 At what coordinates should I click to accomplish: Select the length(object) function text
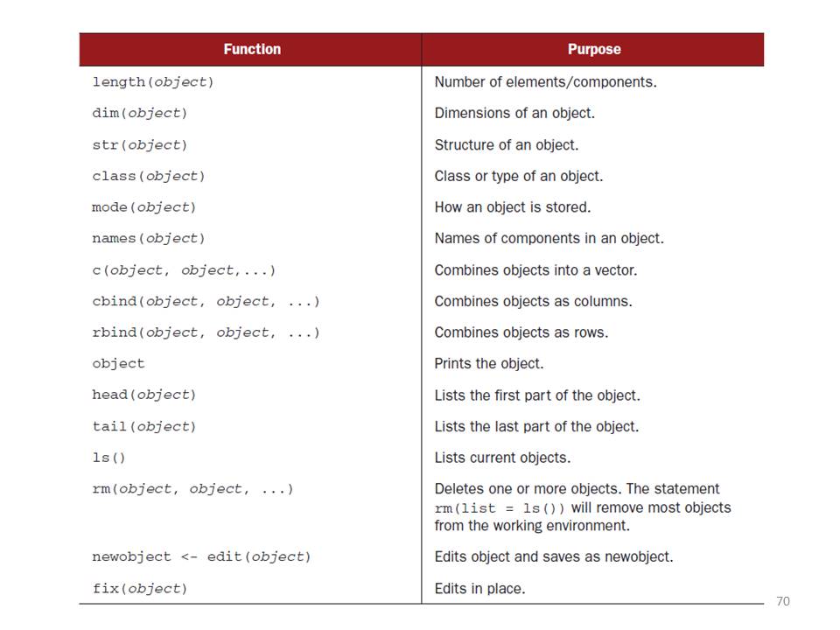[x=153, y=82]
